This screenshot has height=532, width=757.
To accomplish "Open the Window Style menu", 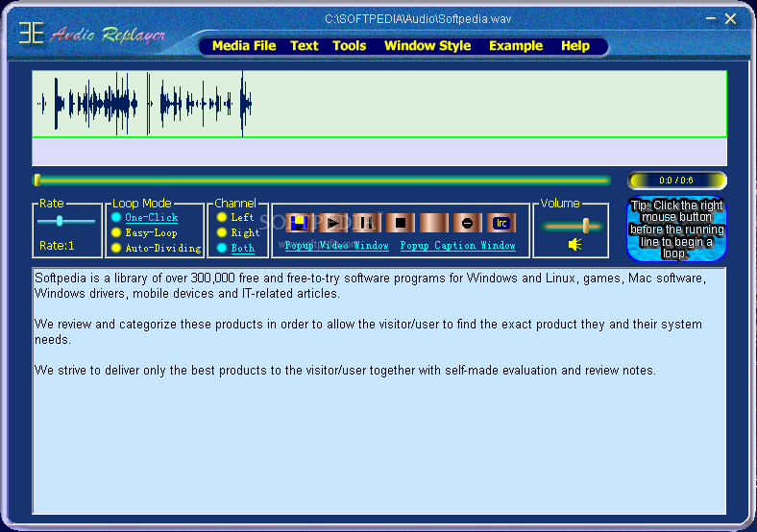I will (427, 46).
